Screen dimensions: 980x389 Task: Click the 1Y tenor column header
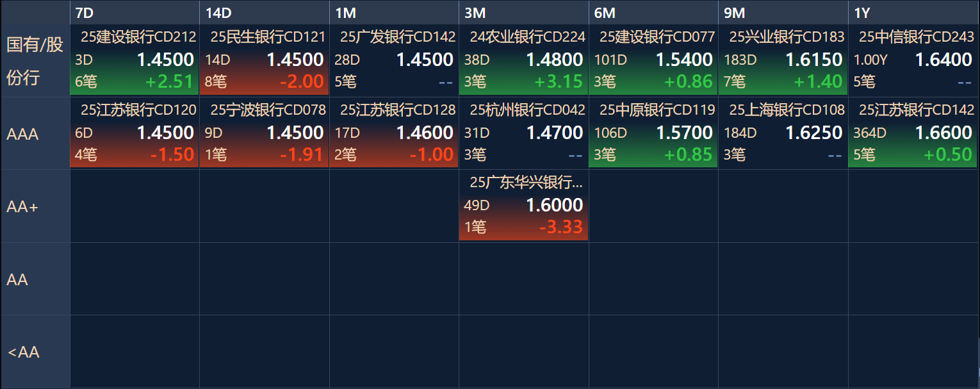pyautogui.click(x=913, y=13)
